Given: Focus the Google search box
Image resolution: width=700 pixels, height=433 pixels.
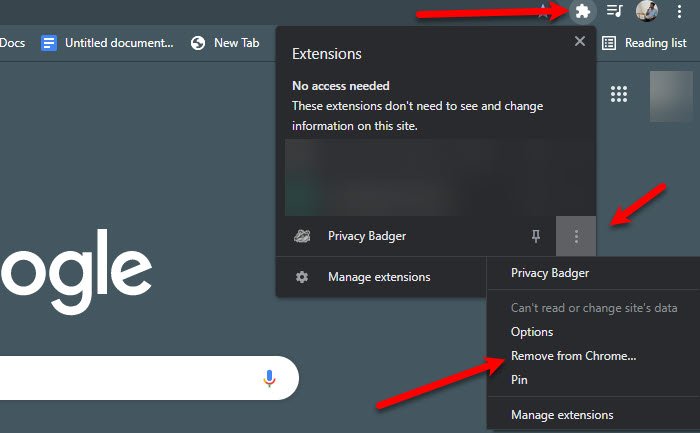Looking at the screenshot, I should pyautogui.click(x=149, y=378).
